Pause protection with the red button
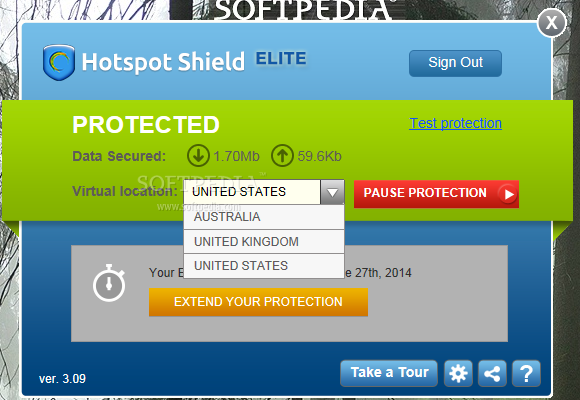 [x=436, y=194]
